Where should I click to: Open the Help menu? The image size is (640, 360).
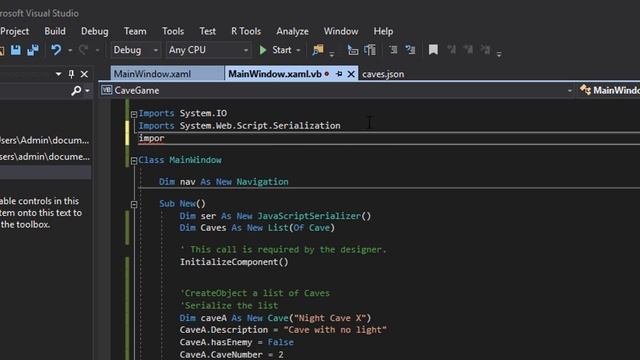tap(383, 31)
